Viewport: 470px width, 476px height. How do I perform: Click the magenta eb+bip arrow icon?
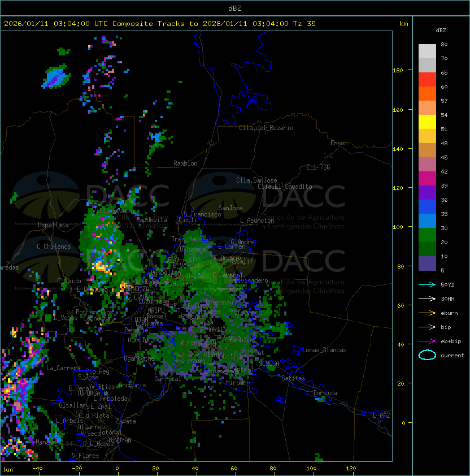427,341
